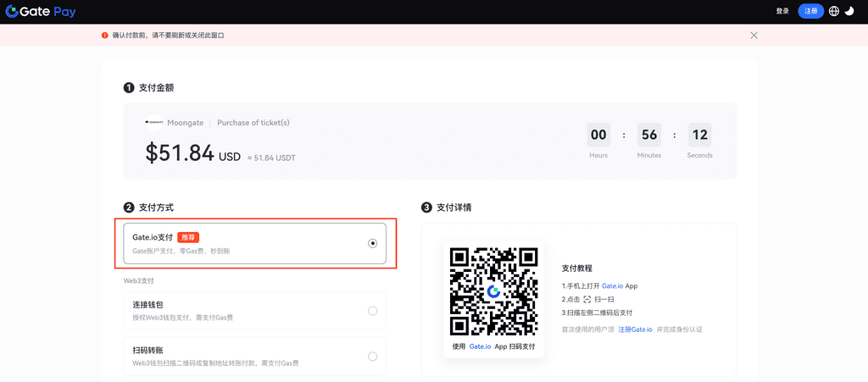Screen dimensions: 868x382
Task: Click the 推荐 recommended badge
Action: pyautogui.click(x=188, y=237)
